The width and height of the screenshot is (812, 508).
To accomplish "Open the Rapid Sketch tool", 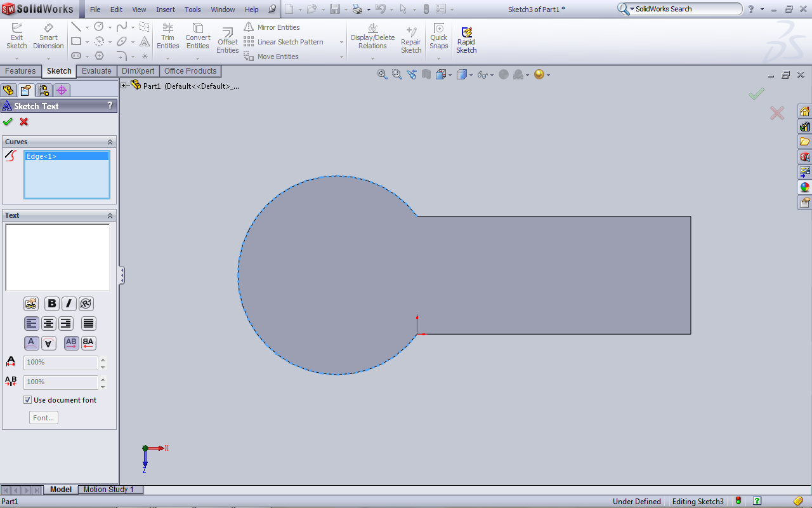I will (x=466, y=40).
